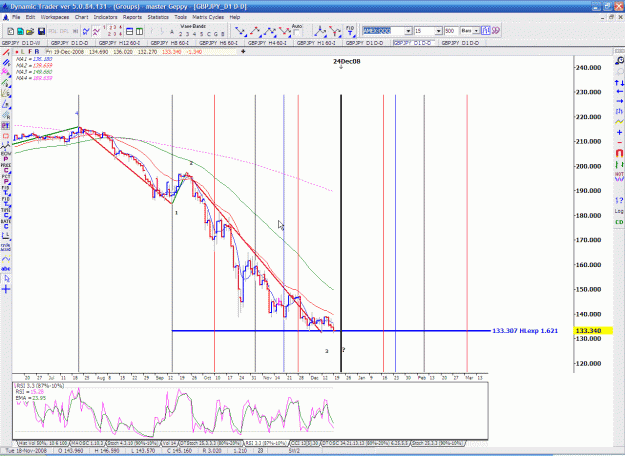Toggle the red F button in the chart header

coord(30,52)
